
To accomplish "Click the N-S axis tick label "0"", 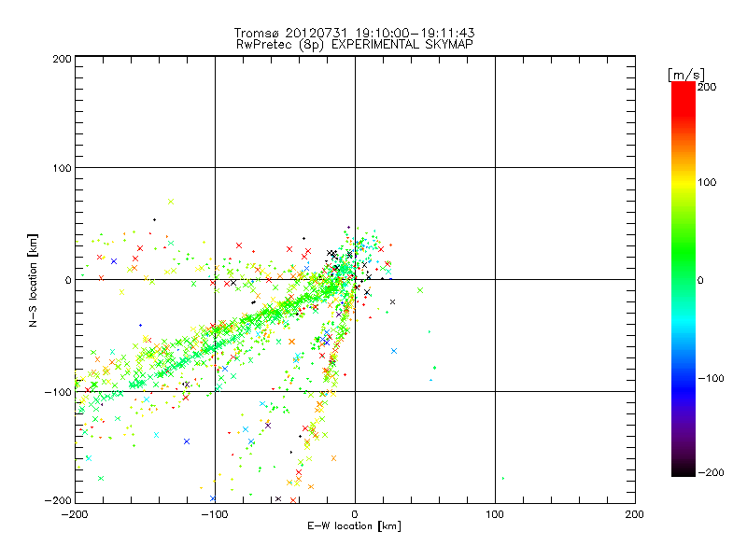I will point(68,280).
